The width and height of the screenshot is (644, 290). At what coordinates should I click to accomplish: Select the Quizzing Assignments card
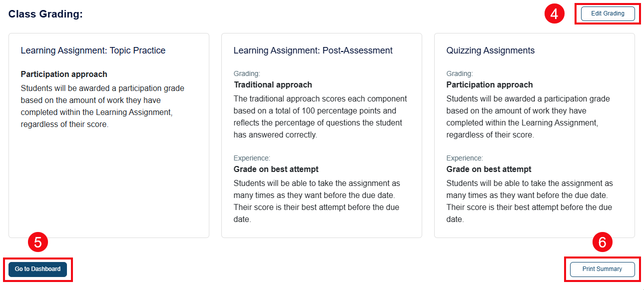[x=535, y=135]
